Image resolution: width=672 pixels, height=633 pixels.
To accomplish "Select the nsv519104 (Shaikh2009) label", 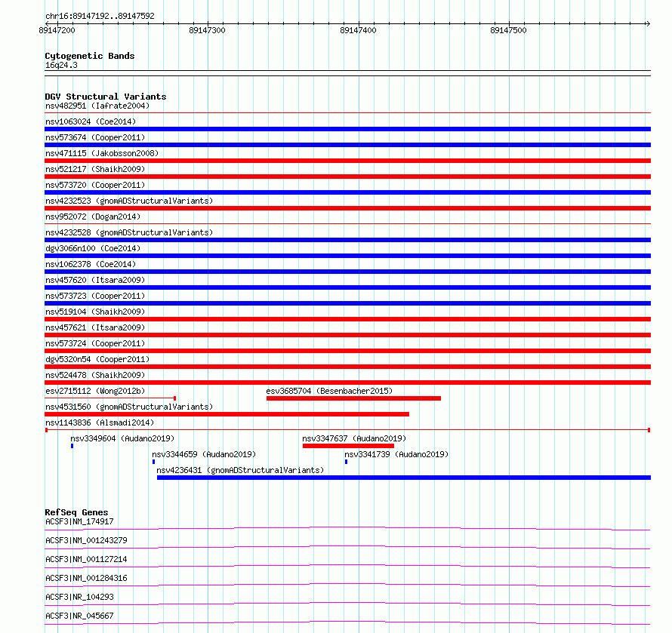I will click(95, 312).
